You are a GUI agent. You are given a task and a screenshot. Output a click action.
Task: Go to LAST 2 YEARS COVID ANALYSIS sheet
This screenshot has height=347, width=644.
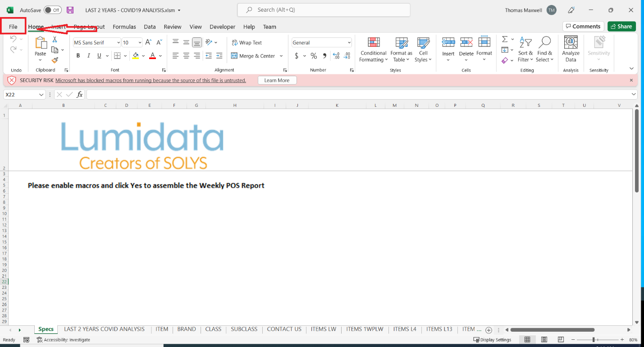pyautogui.click(x=104, y=329)
